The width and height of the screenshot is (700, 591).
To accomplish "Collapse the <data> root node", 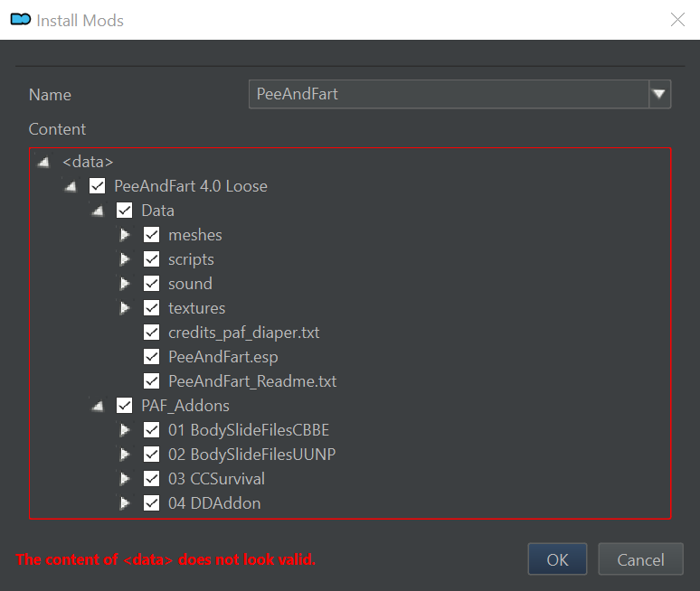I will click(x=43, y=162).
